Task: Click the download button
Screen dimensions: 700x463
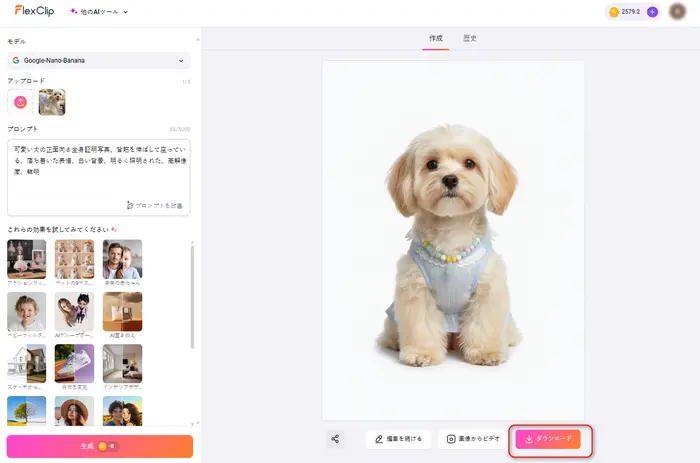Action: 548,439
